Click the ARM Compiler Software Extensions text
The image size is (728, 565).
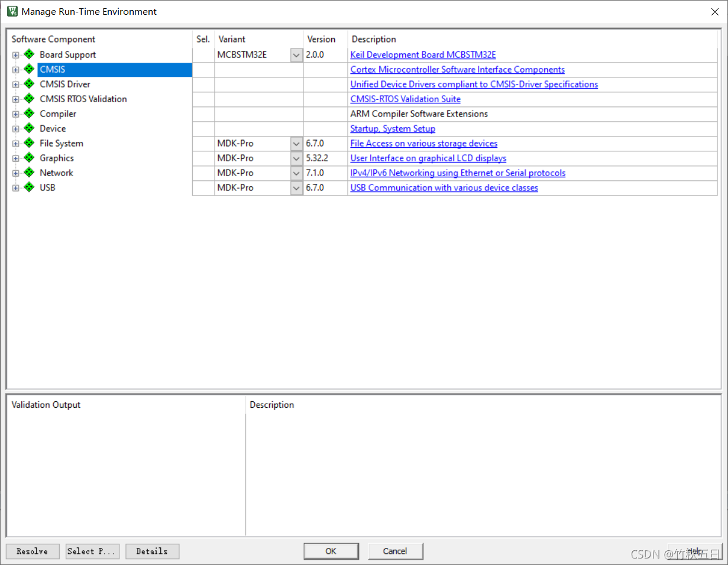coord(419,114)
